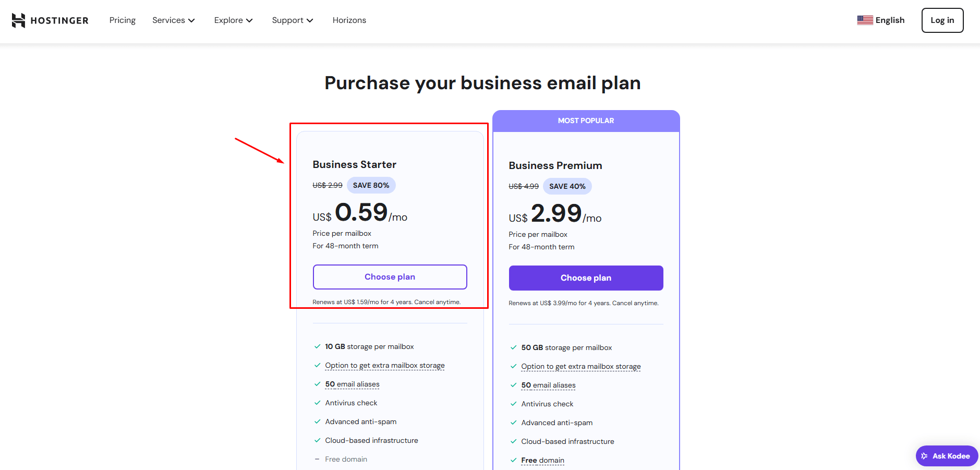980x470 pixels.
Task: Click the MOST POPULAR banner
Action: (586, 120)
